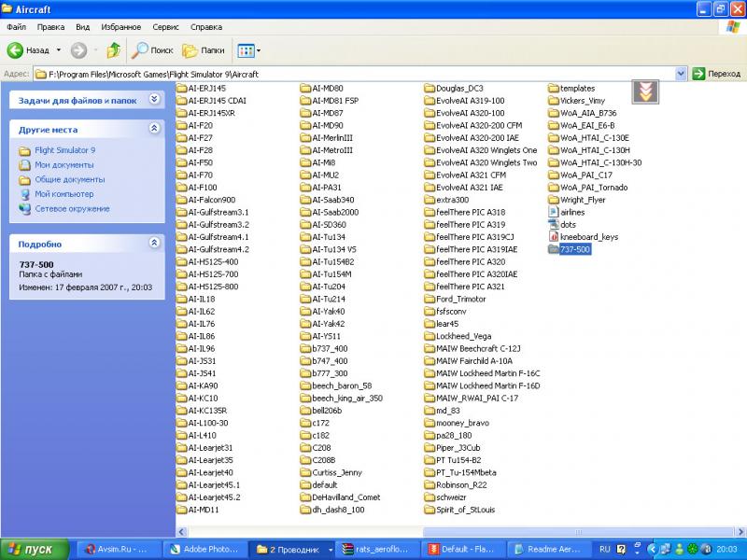
Task: Open the Start (пуск) menu
Action: coord(35,549)
